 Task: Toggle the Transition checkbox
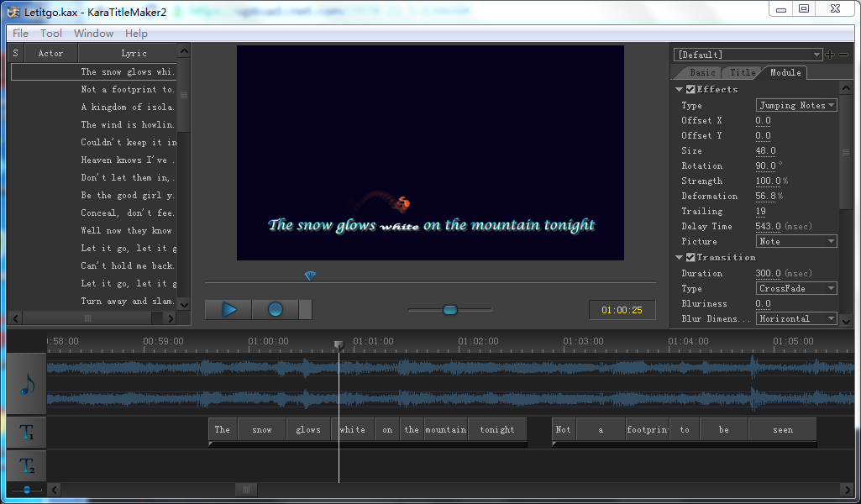point(690,257)
